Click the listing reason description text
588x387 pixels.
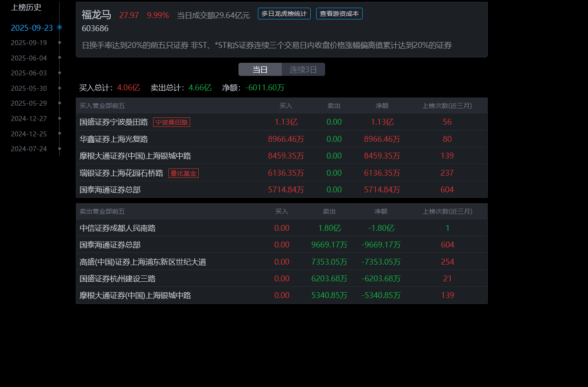tap(267, 45)
